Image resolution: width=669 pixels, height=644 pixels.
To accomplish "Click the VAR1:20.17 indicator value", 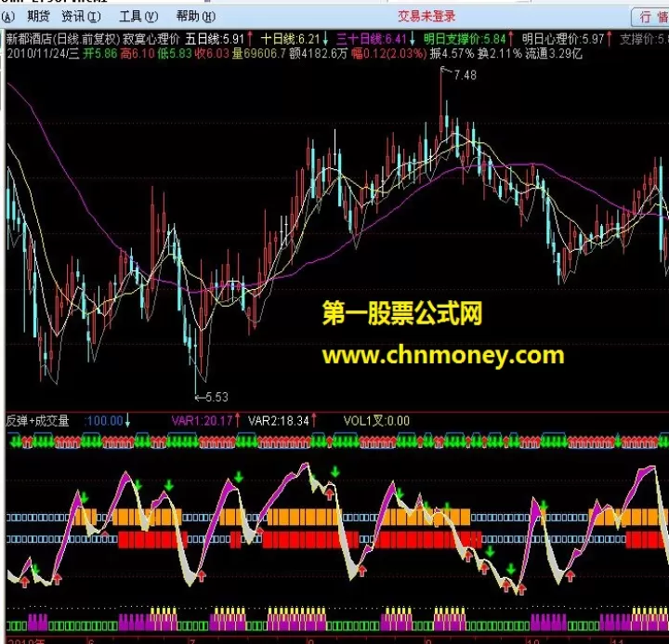I will [x=203, y=421].
